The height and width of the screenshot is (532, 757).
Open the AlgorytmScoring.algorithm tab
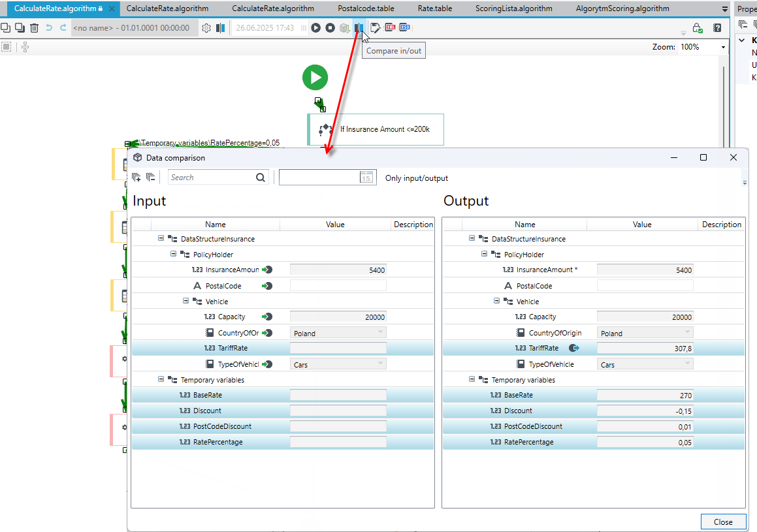coord(622,8)
